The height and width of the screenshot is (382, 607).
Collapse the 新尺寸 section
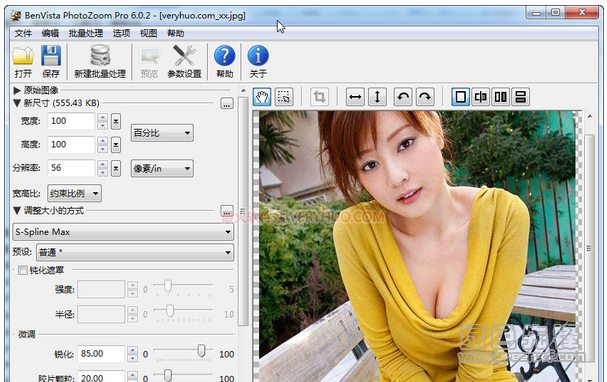(17, 103)
